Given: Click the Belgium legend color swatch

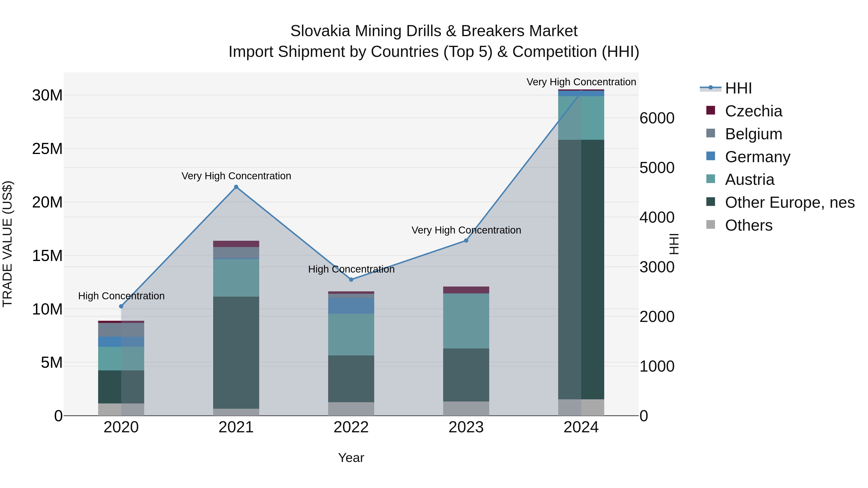Looking at the screenshot, I should point(710,133).
